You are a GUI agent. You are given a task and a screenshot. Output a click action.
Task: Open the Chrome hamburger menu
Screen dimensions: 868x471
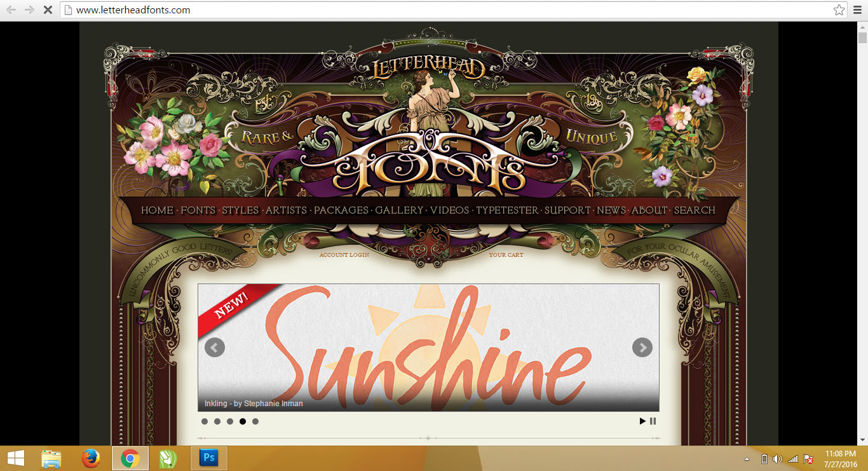[x=857, y=10]
